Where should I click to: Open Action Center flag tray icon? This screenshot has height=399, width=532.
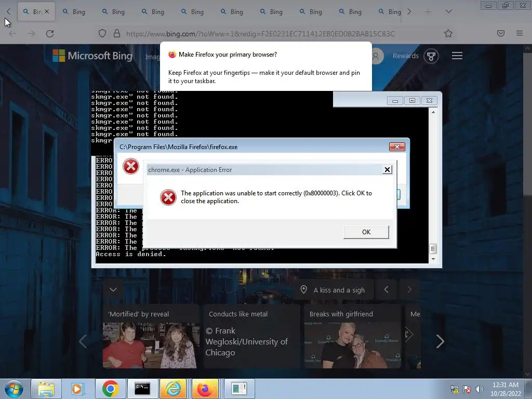click(x=467, y=389)
